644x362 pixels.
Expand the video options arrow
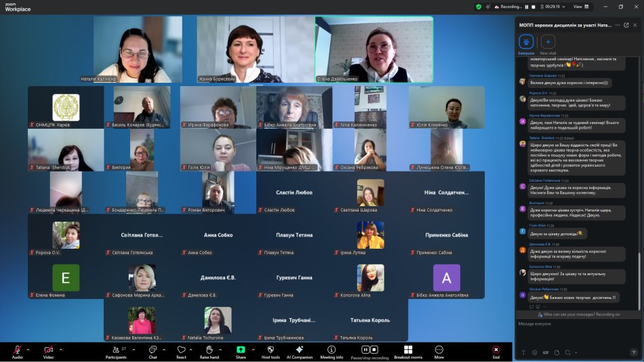(x=60, y=349)
